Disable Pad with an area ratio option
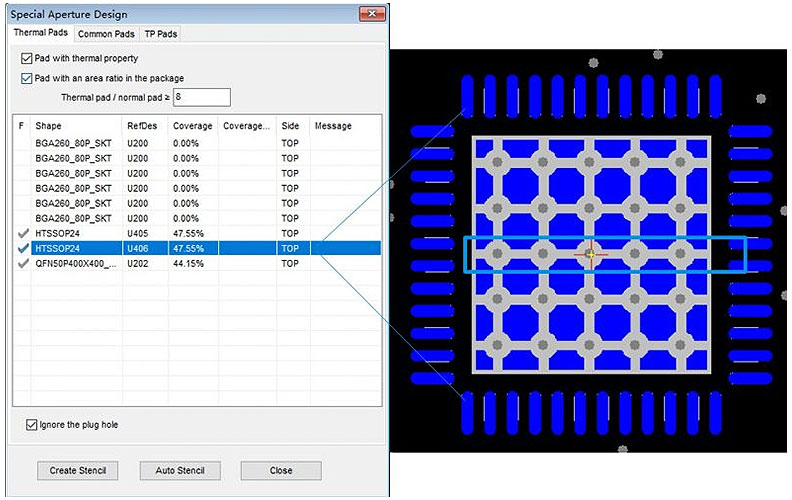 coord(27,78)
